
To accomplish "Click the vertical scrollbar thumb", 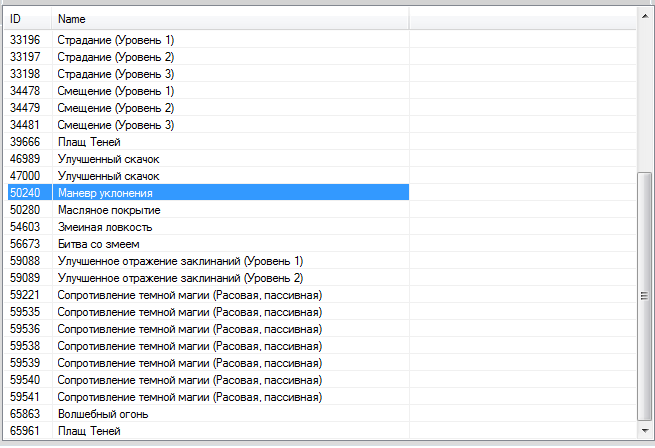I will coord(644,295).
